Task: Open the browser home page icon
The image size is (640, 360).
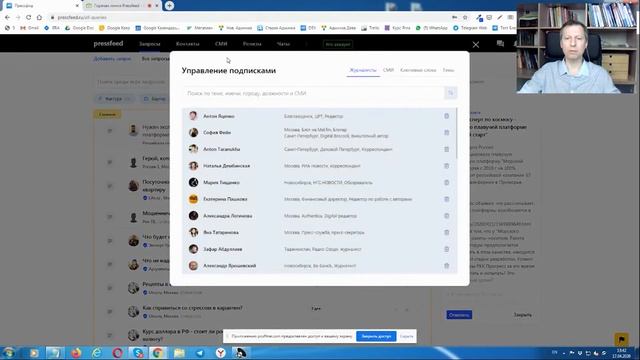Action: [39, 17]
